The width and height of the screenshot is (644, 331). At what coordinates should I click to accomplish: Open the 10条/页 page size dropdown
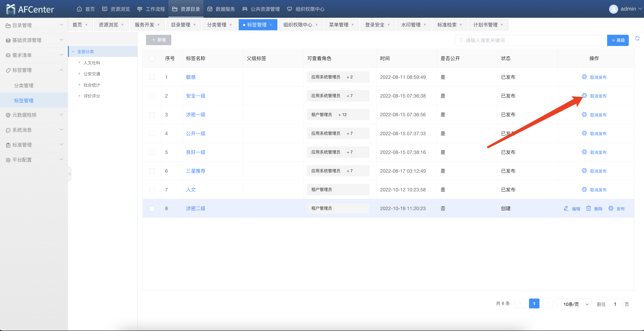point(574,304)
